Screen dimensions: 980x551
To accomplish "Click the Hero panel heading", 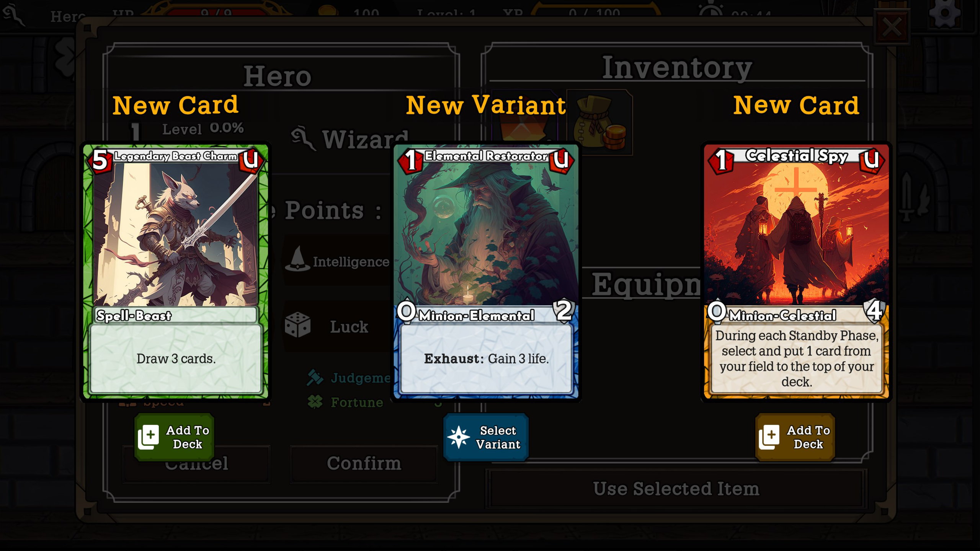I will pyautogui.click(x=277, y=76).
